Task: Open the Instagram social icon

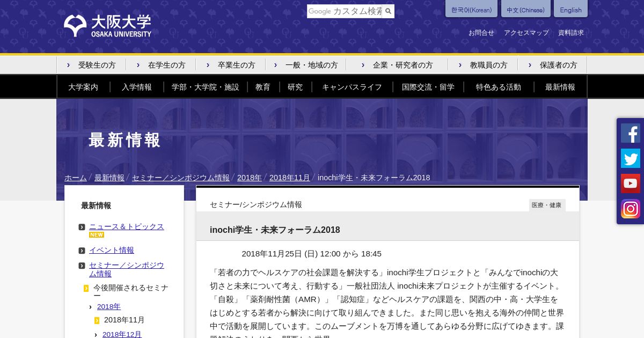Action: [631, 209]
